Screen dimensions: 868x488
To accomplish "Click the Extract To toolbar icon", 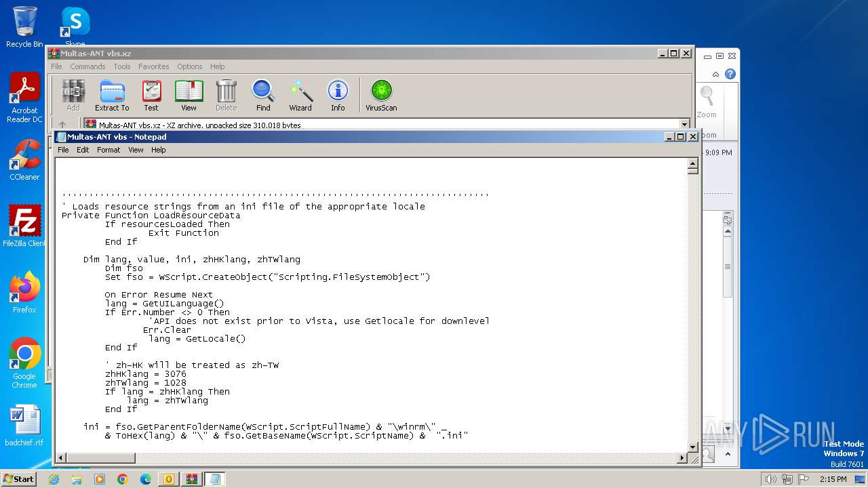I will [112, 95].
